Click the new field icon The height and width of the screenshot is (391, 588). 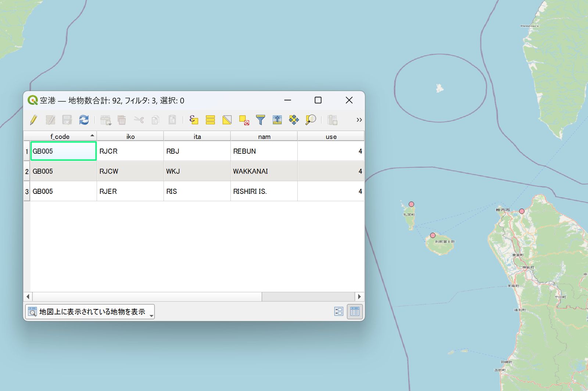(333, 120)
